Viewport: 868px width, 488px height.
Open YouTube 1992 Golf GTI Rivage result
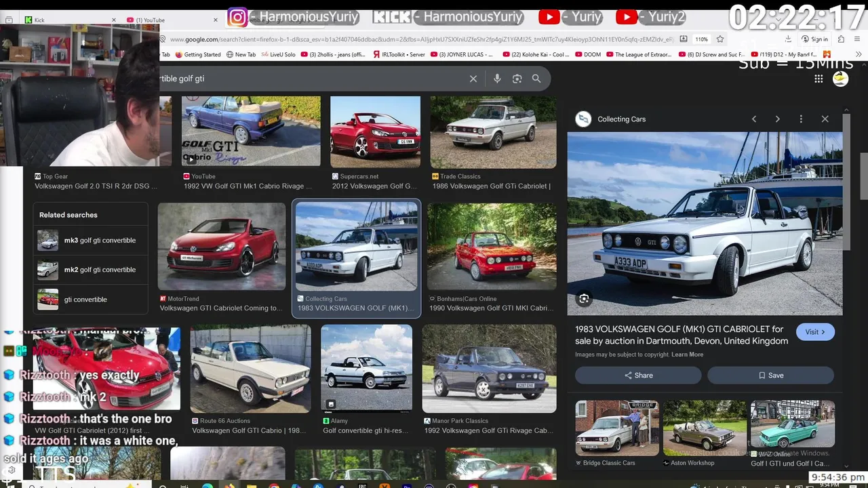point(251,132)
